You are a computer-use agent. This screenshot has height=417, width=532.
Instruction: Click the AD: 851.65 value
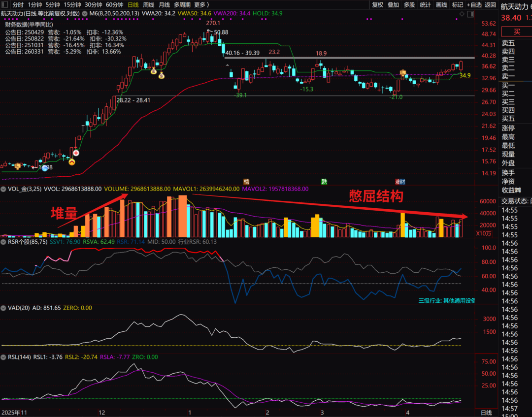(x=46, y=308)
